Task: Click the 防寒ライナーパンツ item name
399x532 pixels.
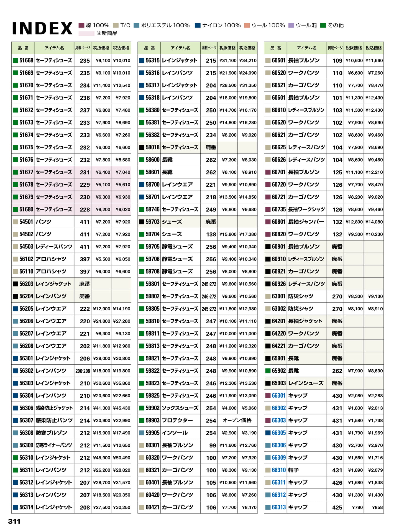Action: (54, 445)
